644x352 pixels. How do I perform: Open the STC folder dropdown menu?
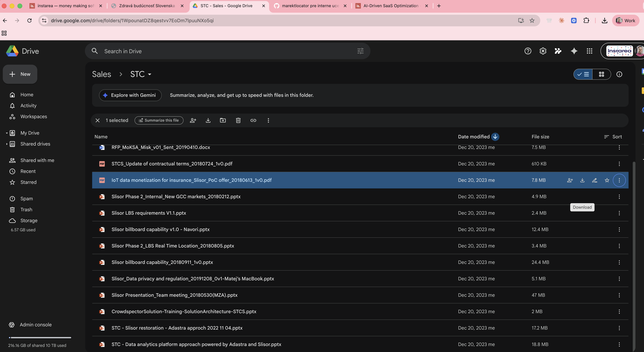150,74
